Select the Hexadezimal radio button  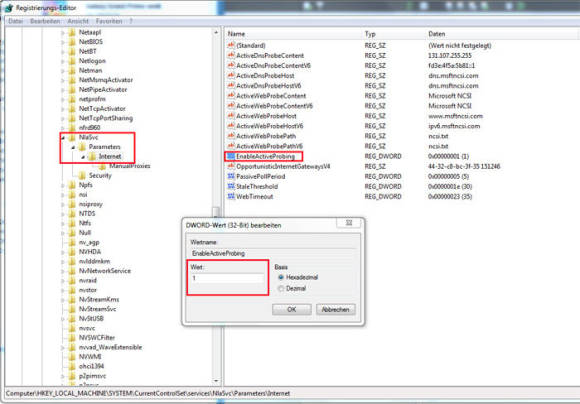(x=281, y=277)
